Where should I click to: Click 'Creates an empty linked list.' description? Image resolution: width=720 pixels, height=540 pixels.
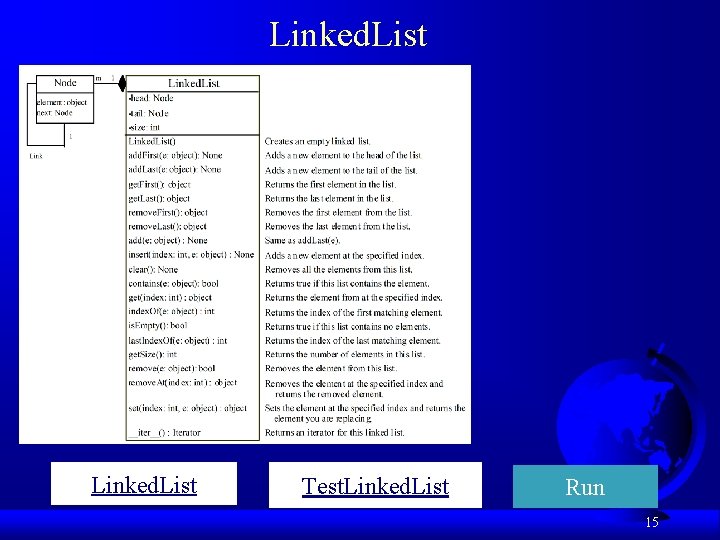tap(318, 141)
